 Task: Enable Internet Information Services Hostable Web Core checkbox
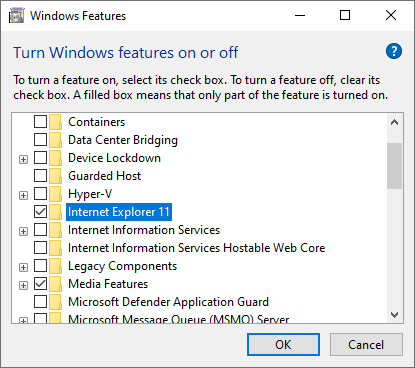click(x=40, y=248)
